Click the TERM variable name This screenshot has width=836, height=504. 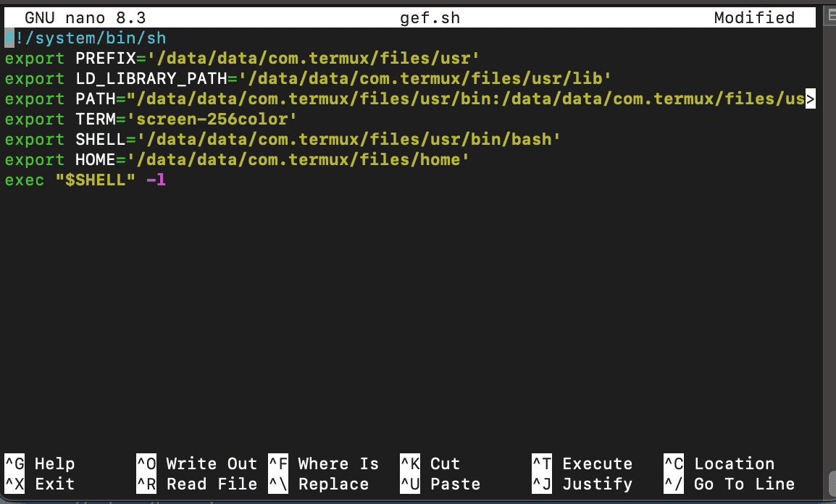coord(96,119)
